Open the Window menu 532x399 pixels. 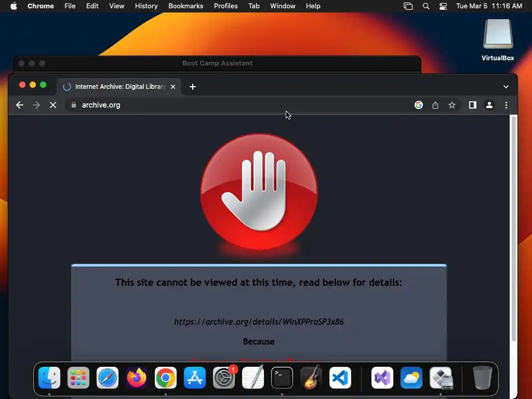(x=283, y=6)
